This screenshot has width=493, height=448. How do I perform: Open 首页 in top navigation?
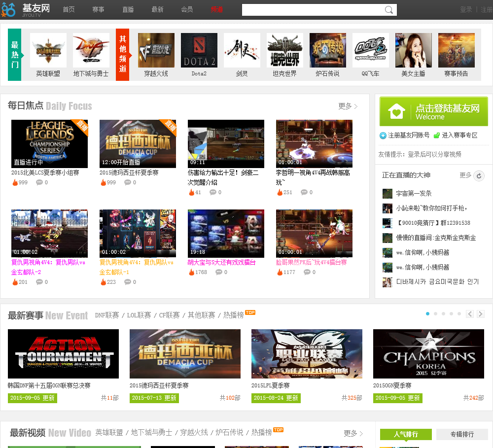coord(69,9)
